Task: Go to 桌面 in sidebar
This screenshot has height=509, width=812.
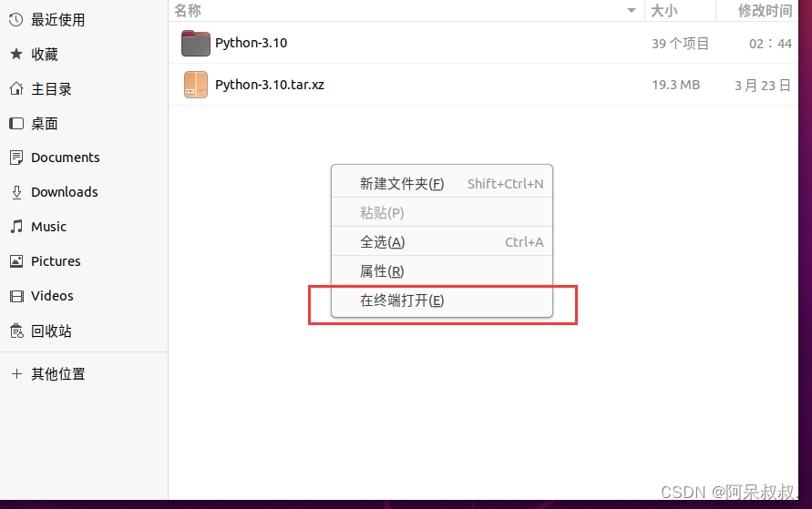Action: click(x=45, y=123)
